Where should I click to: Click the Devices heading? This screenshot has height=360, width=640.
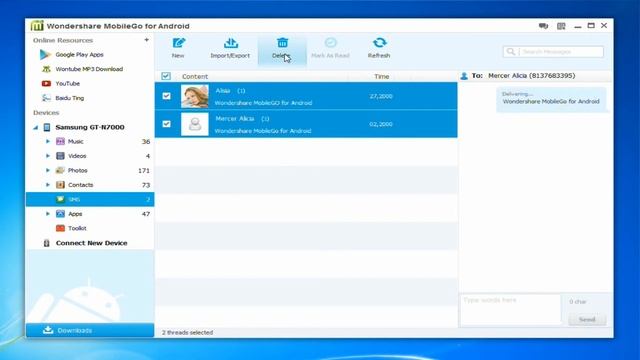click(x=46, y=112)
